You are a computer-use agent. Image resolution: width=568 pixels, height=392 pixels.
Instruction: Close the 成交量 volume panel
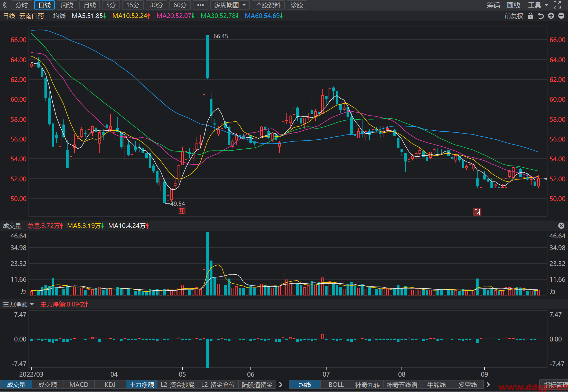click(561, 226)
